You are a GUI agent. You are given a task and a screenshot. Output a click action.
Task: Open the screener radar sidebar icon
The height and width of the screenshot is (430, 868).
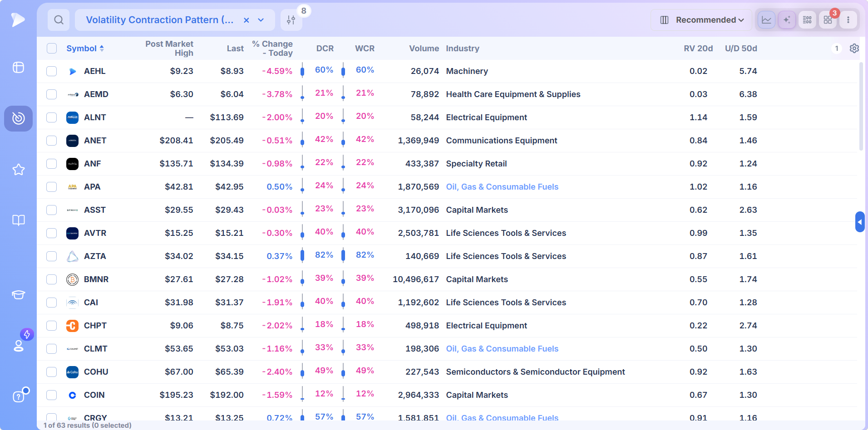tap(18, 118)
